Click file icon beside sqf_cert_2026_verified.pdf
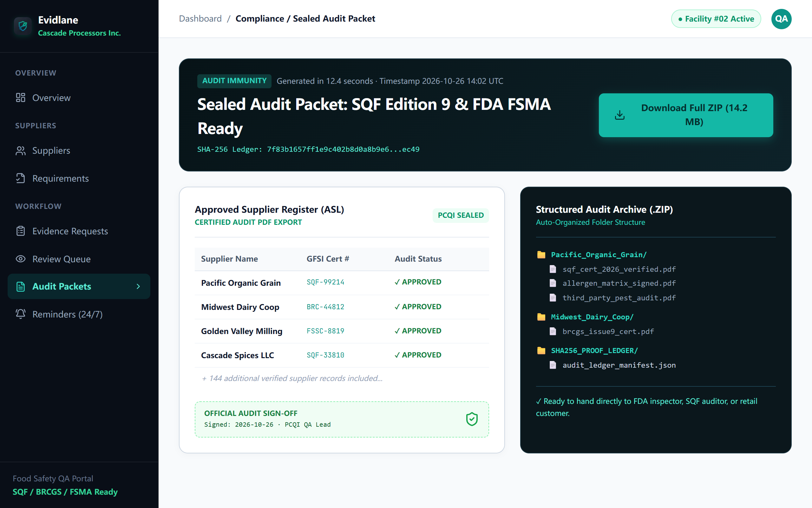This screenshot has height=508, width=812. click(x=553, y=269)
